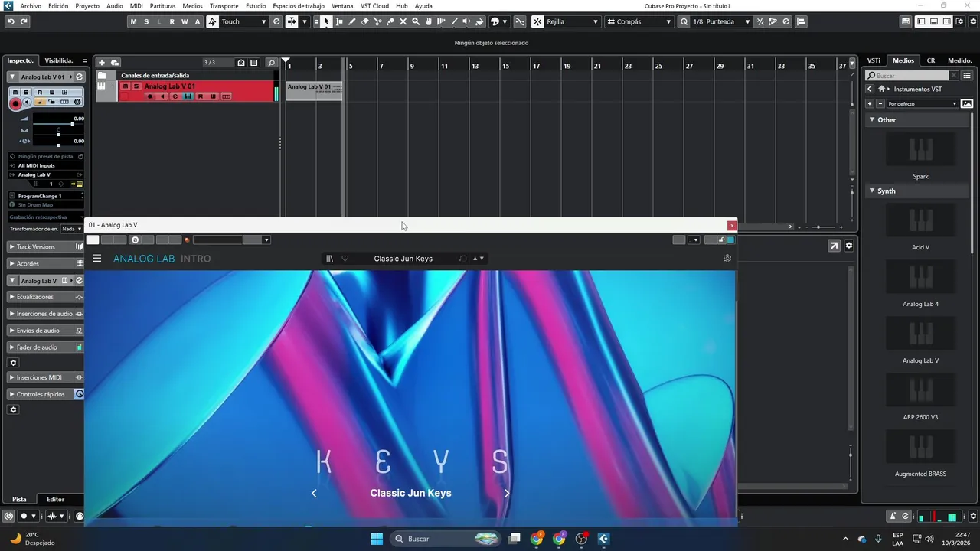Select the Object Selection arrow tool
This screenshot has width=980, height=551.
pos(326,21)
